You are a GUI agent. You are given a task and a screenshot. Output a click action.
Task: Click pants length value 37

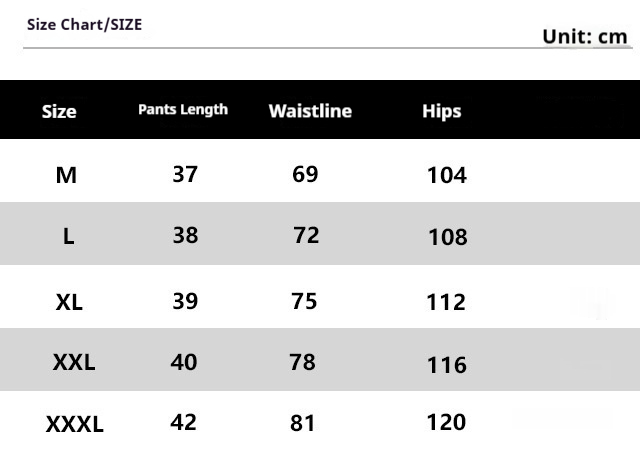(x=185, y=174)
